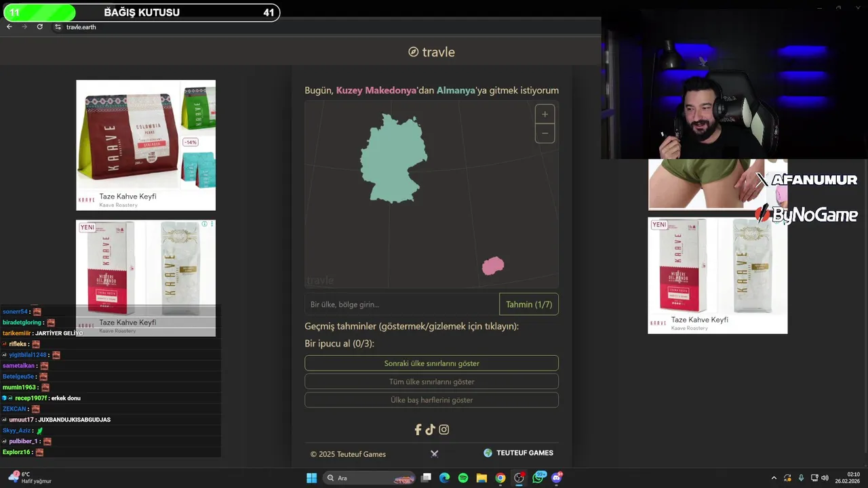Switch to Google Chrome in taskbar

500,478
